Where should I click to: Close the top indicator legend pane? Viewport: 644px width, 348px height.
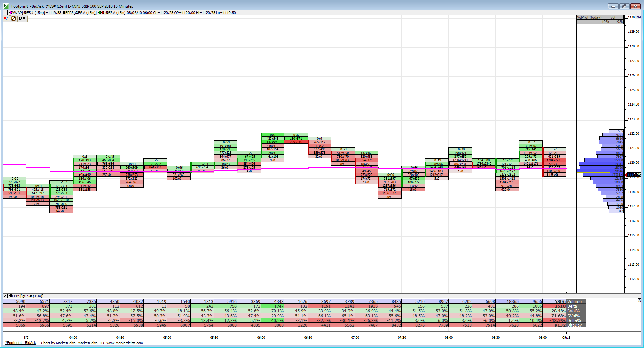point(5,13)
